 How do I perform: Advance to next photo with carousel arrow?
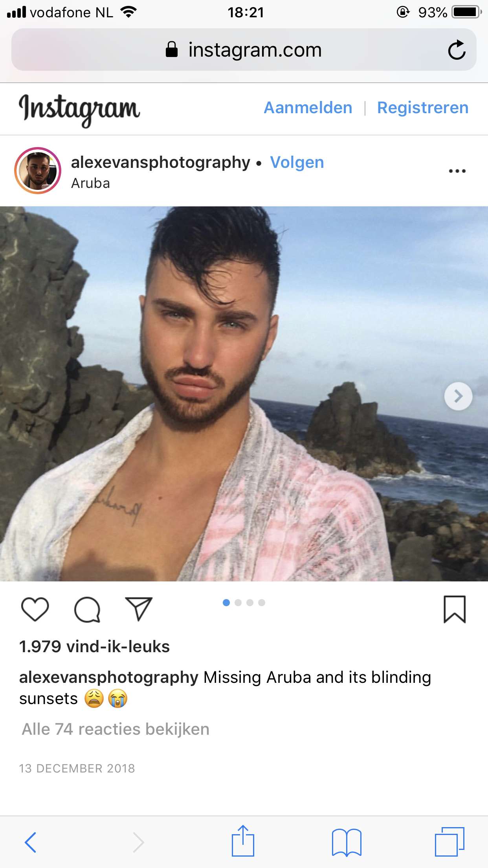(458, 396)
